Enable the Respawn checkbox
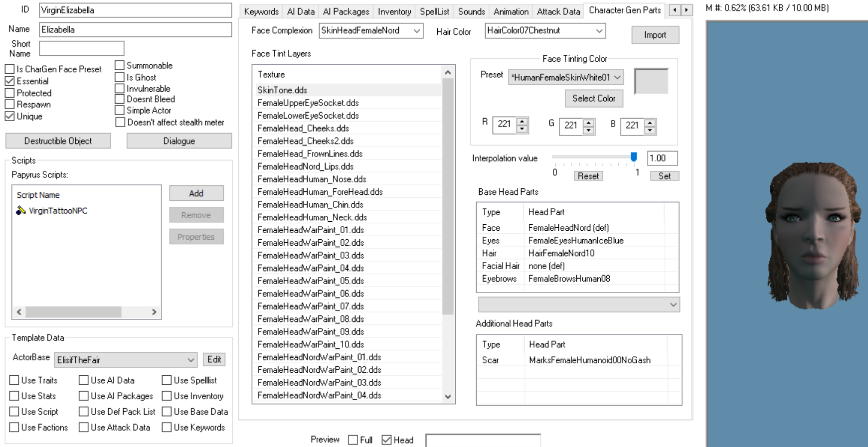Image resolution: width=868 pixels, height=447 pixels. [x=9, y=104]
